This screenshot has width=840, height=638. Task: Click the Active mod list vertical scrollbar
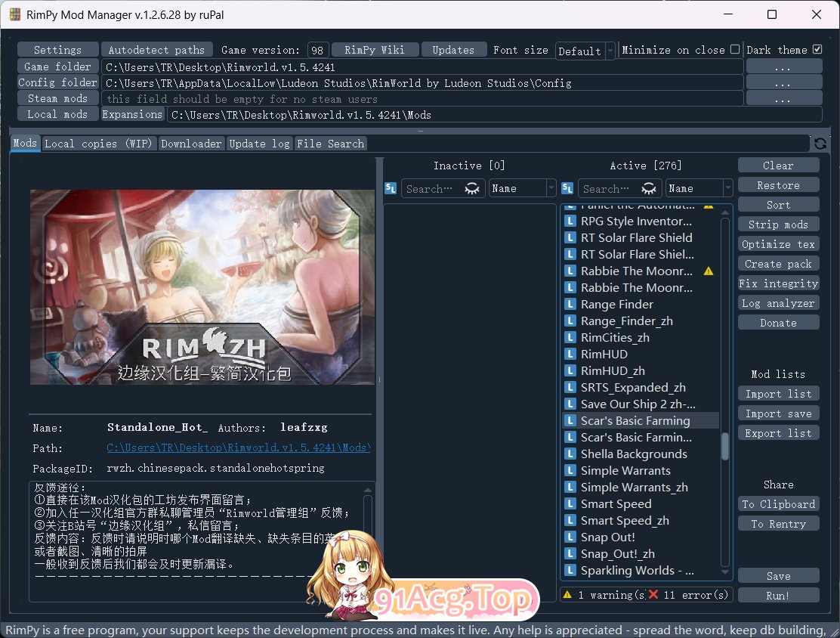tap(725, 446)
